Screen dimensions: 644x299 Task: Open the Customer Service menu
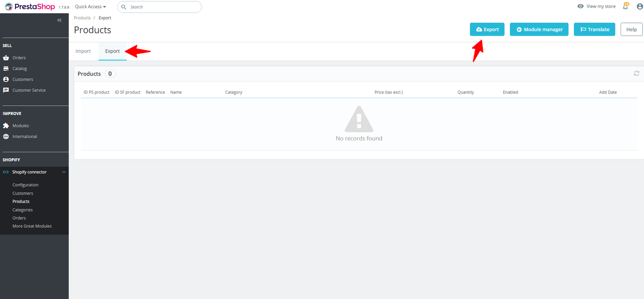click(29, 90)
